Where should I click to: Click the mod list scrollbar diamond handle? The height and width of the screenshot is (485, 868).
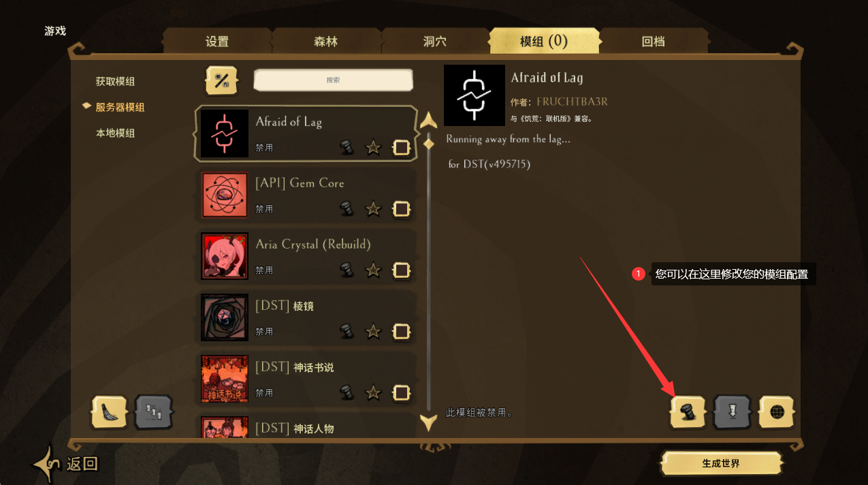[428, 144]
